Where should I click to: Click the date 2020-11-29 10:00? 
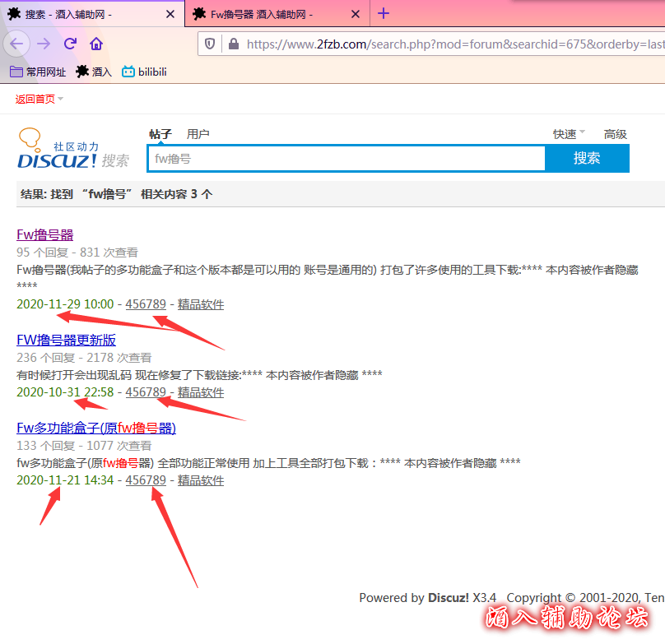(x=65, y=304)
